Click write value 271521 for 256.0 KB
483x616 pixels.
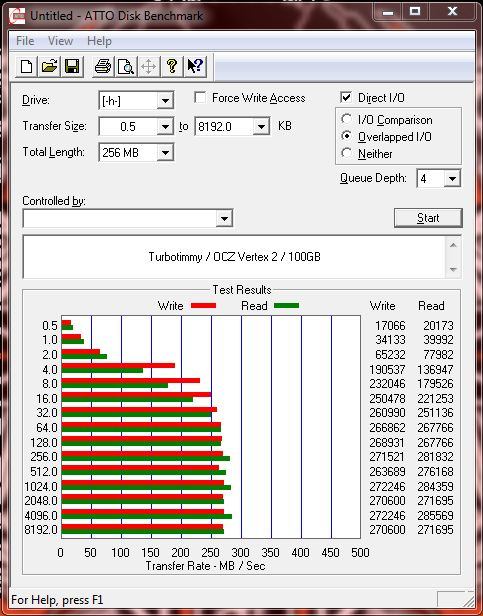[x=387, y=456]
